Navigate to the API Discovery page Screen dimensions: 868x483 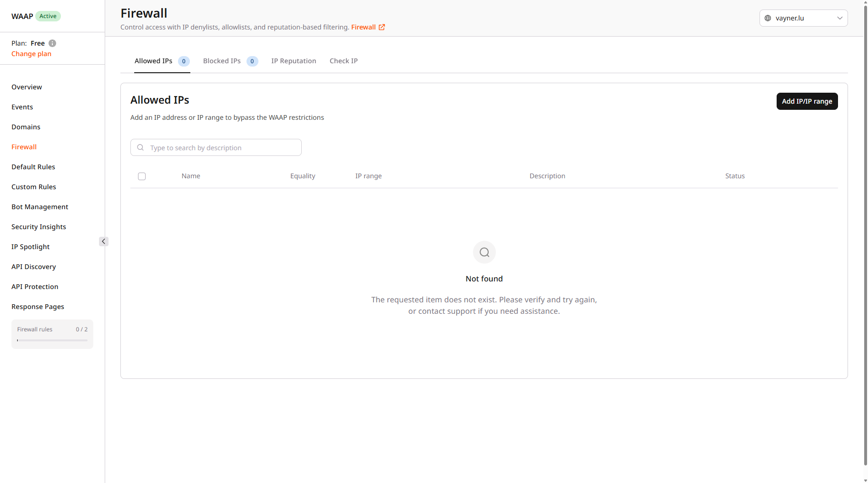[34, 267]
